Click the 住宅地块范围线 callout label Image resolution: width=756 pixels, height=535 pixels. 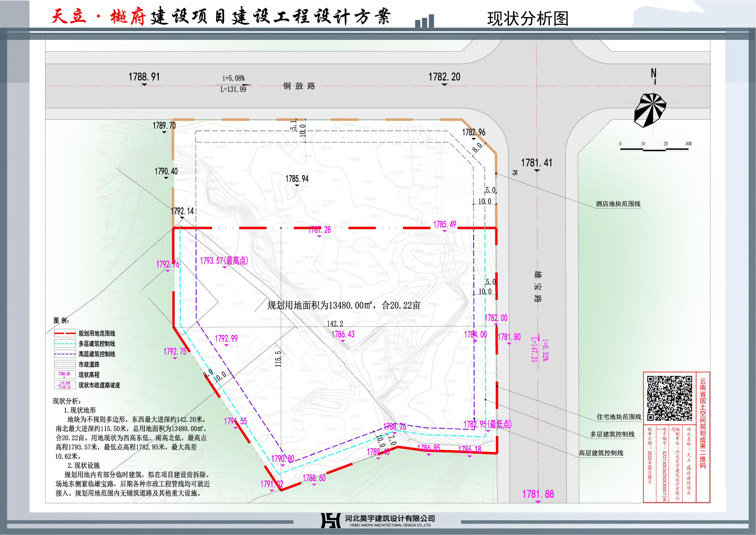(x=619, y=417)
